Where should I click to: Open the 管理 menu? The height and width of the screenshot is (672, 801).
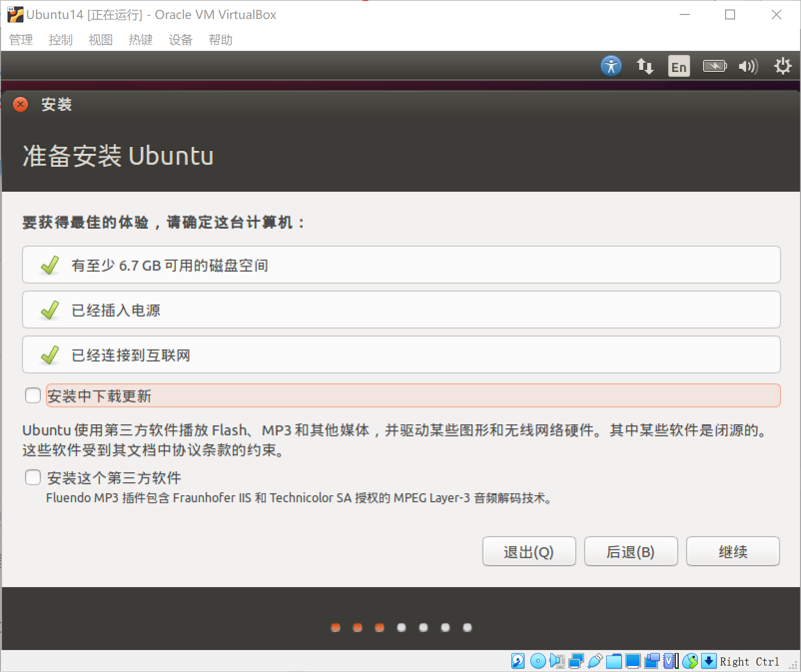click(x=21, y=40)
